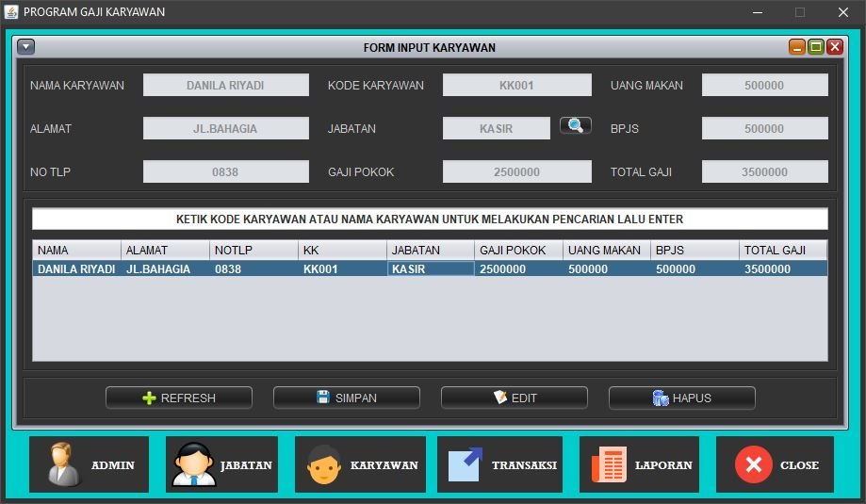Click the magnifier search icon beside Jabatan
This screenshot has height=504, width=866.
coord(575,126)
